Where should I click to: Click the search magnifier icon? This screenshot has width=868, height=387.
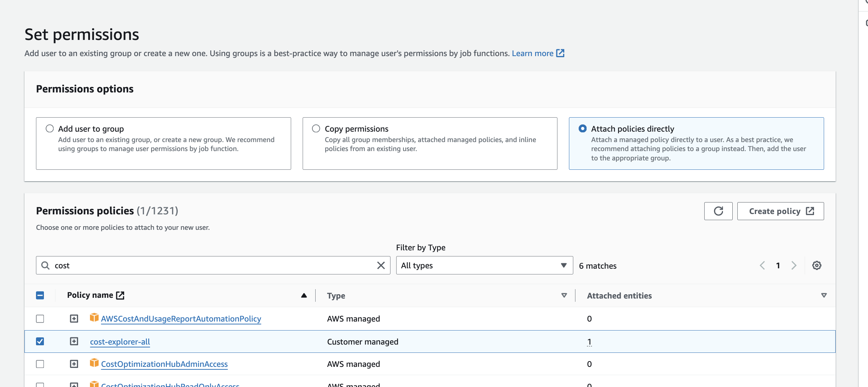coord(45,265)
